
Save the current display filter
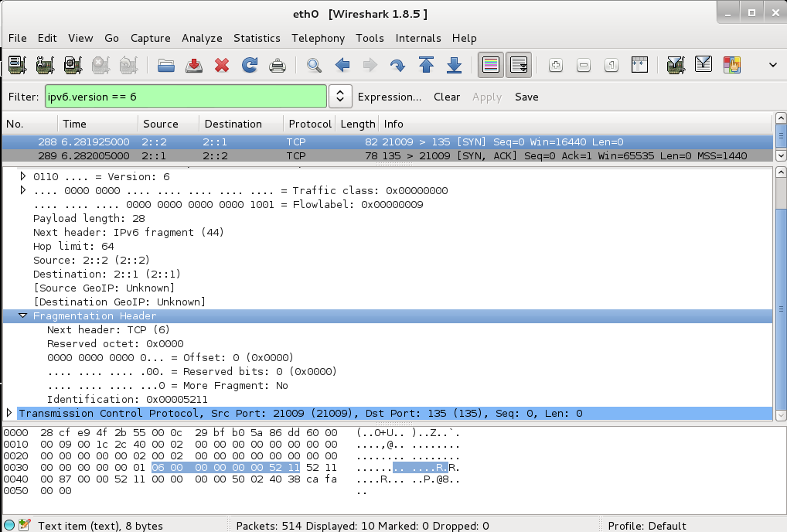526,97
